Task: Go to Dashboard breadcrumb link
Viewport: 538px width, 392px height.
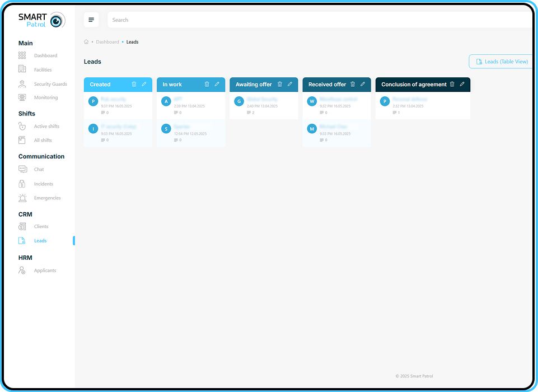Action: tap(107, 42)
